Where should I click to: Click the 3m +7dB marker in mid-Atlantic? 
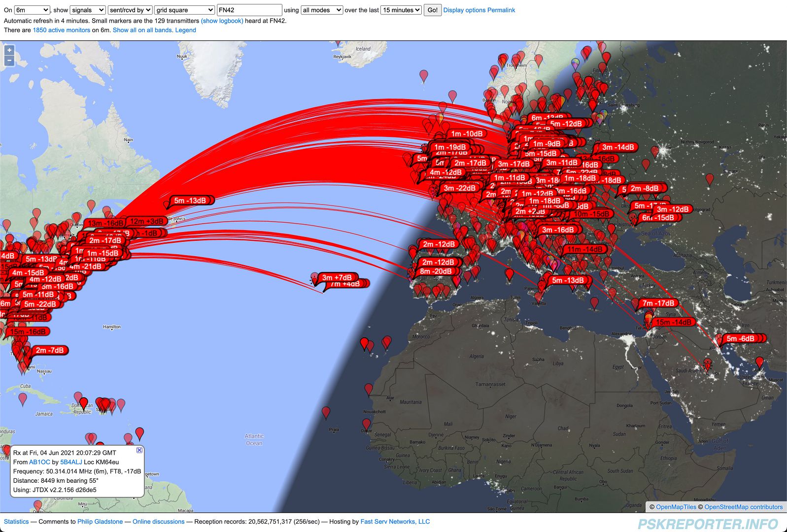(x=337, y=277)
